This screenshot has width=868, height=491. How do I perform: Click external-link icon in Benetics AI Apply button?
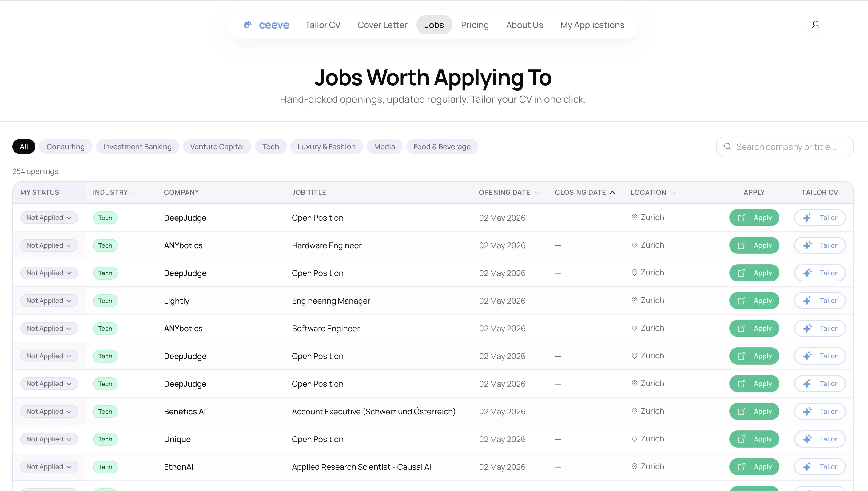[x=742, y=411]
